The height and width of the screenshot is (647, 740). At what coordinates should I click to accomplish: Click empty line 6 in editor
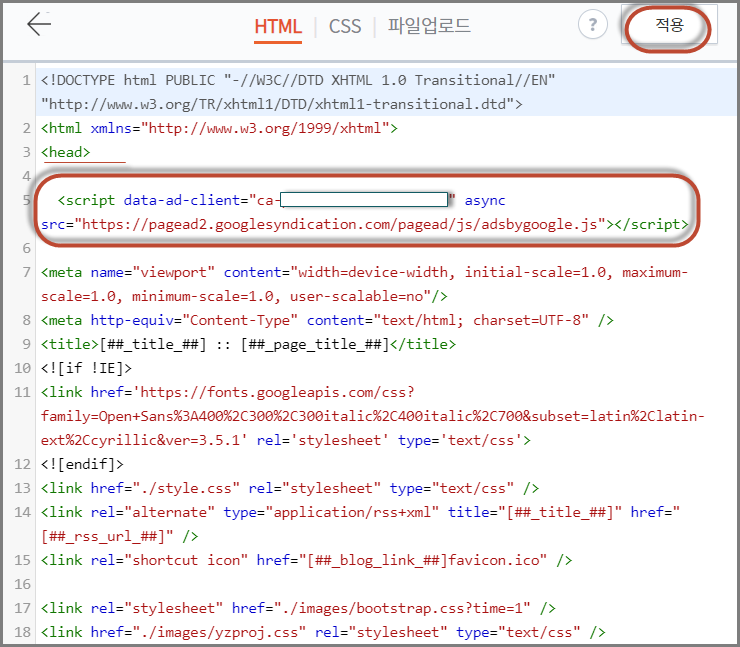(x=386, y=249)
